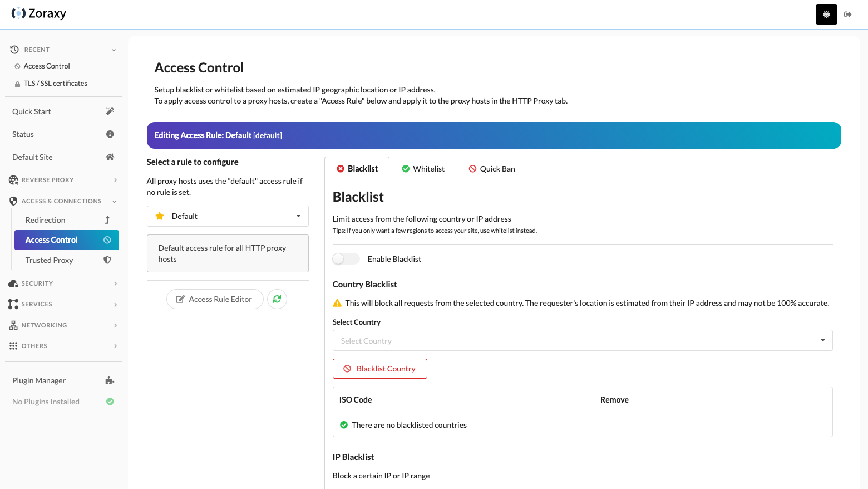The height and width of the screenshot is (489, 868).
Task: Collapse the Recent section chevron
Action: (114, 50)
